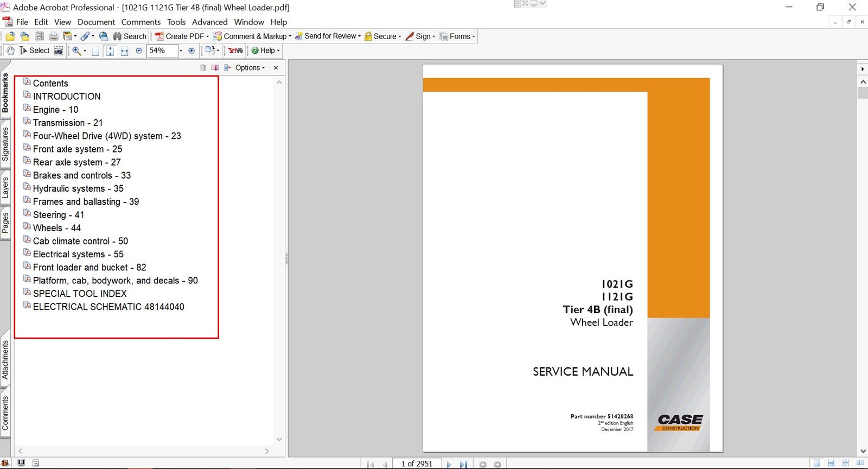
Task: Toggle Fit Width page view
Action: pos(124,51)
